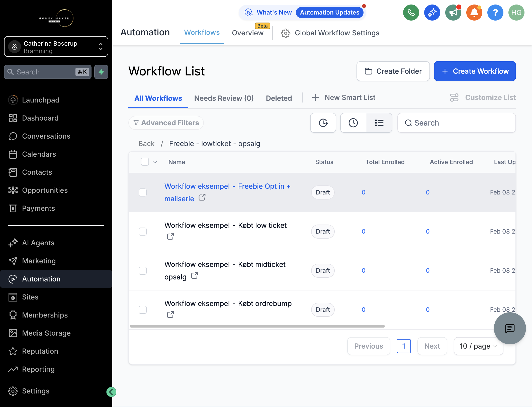Open the Needs Review (0) tab

(224, 98)
